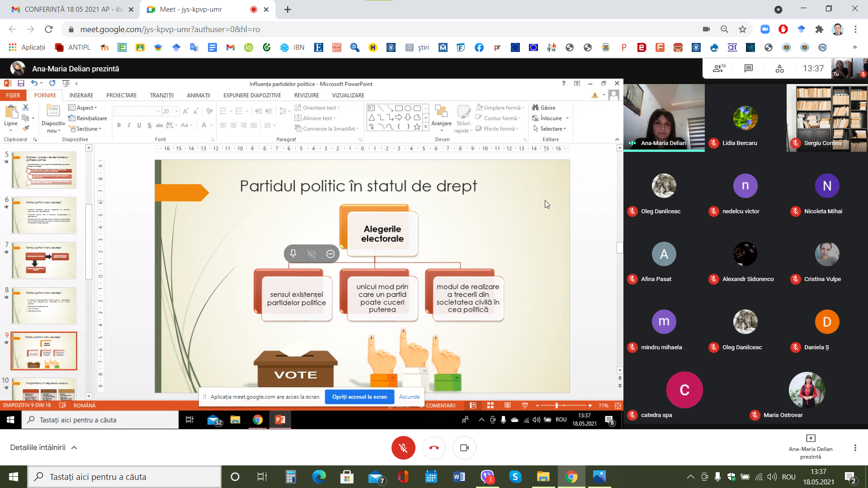This screenshot has width=868, height=488.
Task: Toggle the Meet microphone mute button
Action: [x=403, y=448]
